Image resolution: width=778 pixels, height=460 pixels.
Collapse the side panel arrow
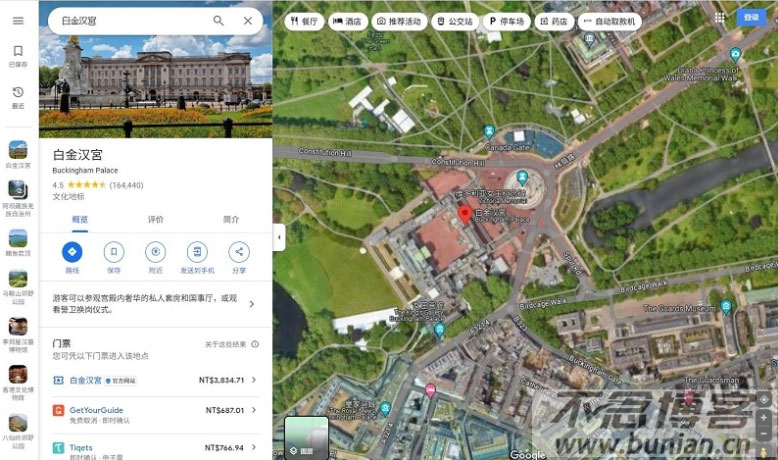(279, 237)
